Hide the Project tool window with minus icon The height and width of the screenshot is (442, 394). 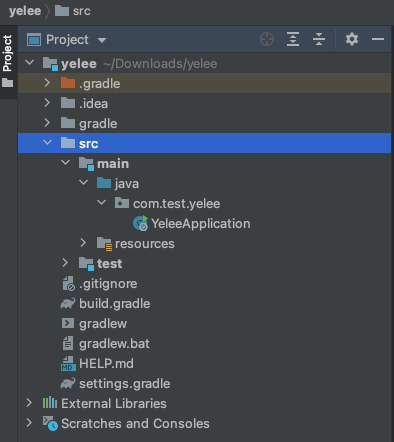coord(378,39)
